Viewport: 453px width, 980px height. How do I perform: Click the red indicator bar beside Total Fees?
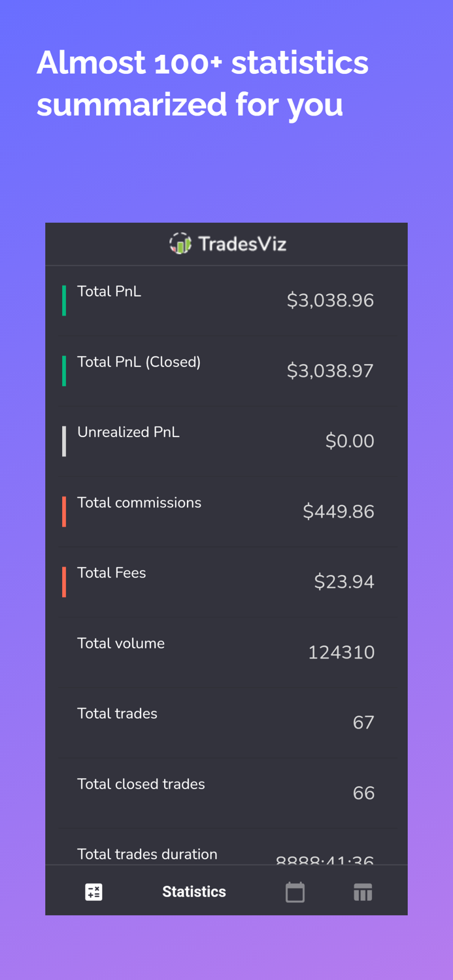tap(64, 581)
